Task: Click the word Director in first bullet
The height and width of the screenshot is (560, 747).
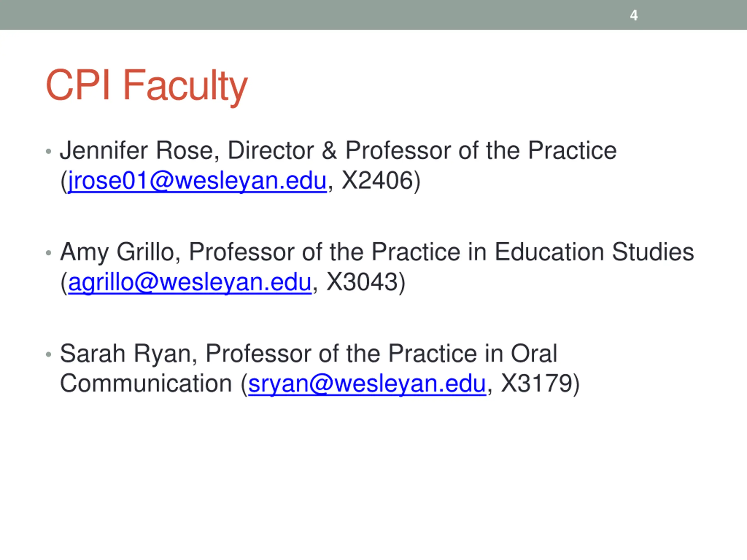Action: (271, 150)
